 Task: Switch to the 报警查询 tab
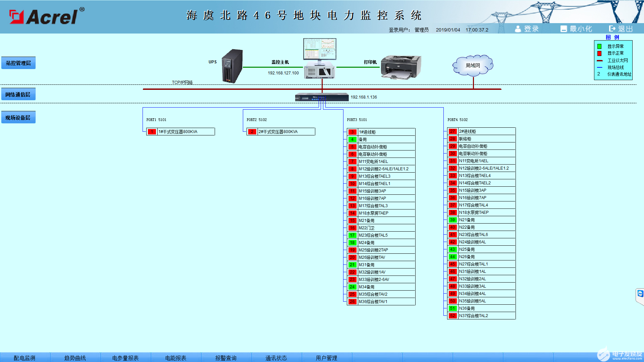pos(226,358)
